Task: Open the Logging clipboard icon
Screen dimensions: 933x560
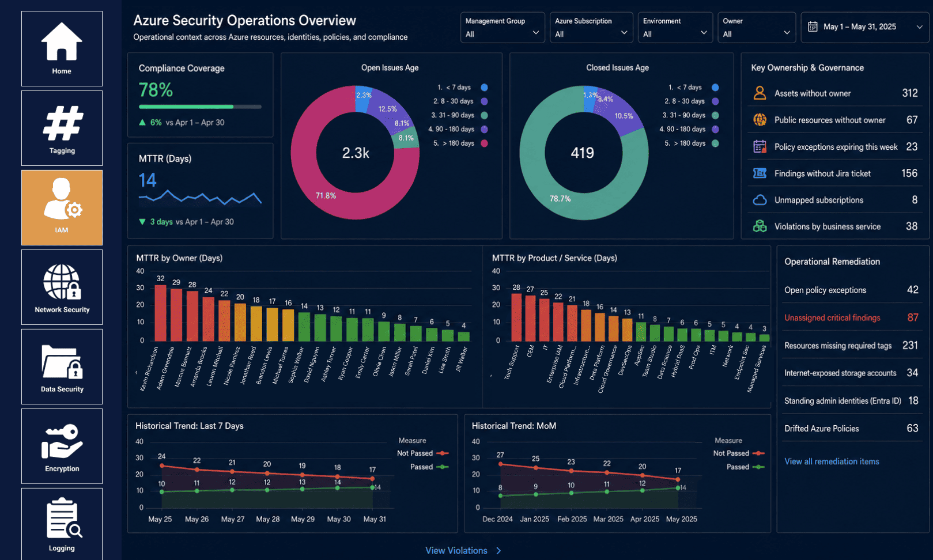Action: pos(63,518)
